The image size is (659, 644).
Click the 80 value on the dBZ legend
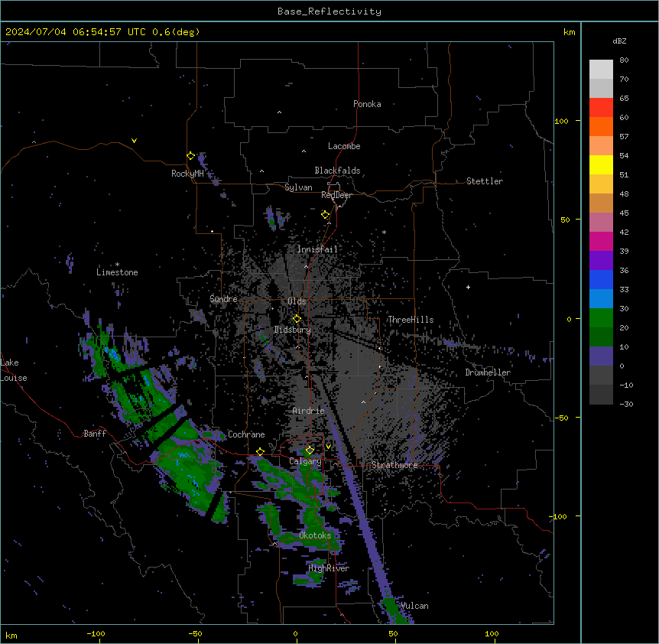[624, 60]
